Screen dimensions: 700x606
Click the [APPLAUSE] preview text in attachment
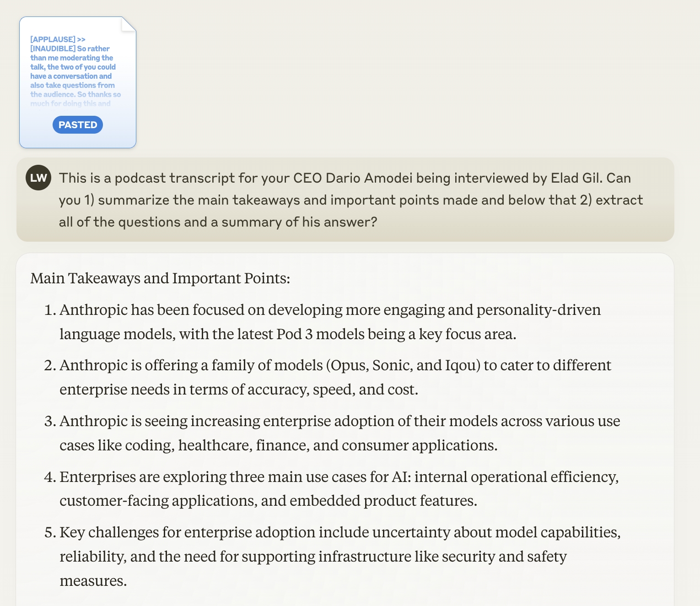pyautogui.click(x=53, y=39)
